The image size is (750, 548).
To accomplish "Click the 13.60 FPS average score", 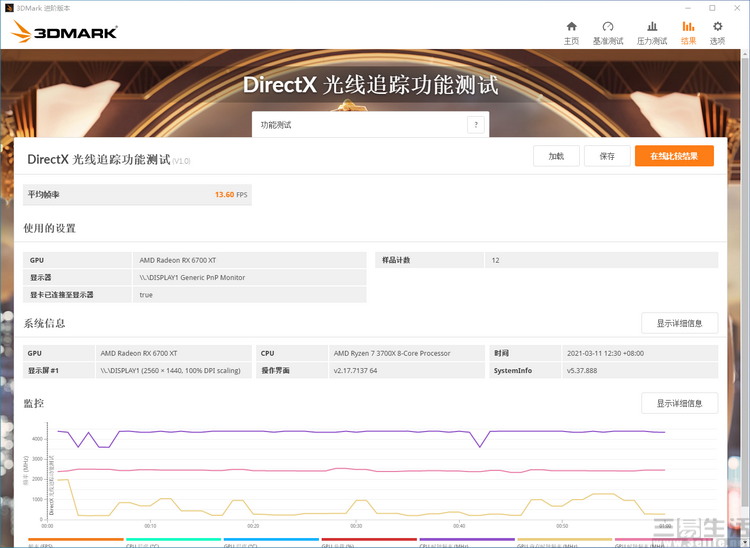I will pos(231,195).
